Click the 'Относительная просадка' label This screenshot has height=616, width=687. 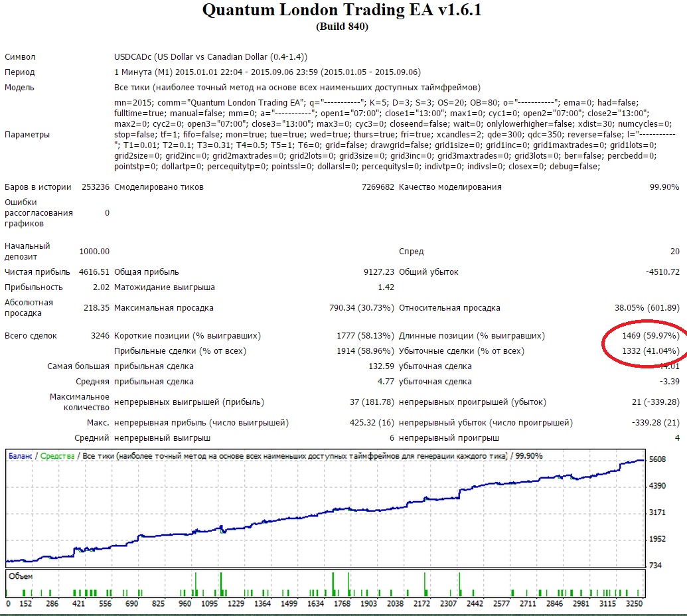point(449,308)
